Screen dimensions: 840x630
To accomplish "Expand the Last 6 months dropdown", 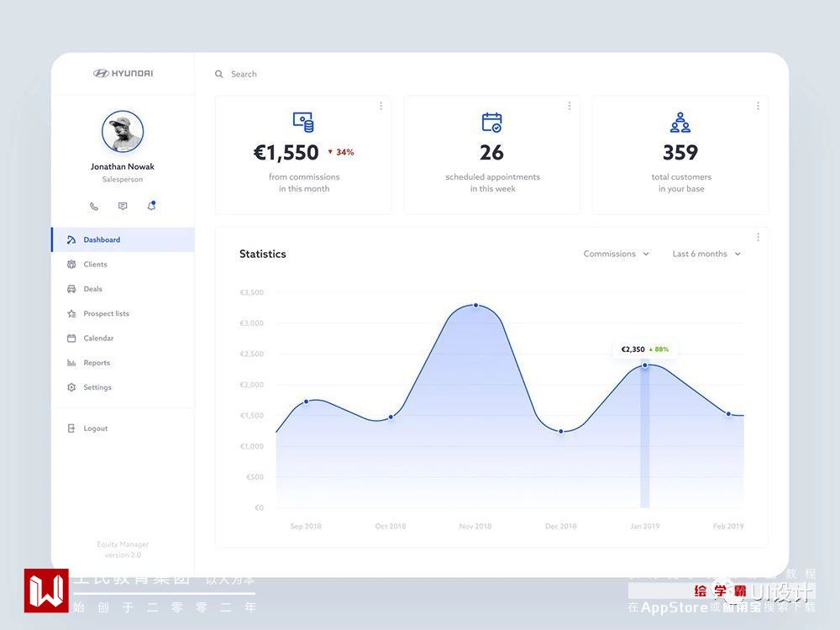I will tap(706, 254).
